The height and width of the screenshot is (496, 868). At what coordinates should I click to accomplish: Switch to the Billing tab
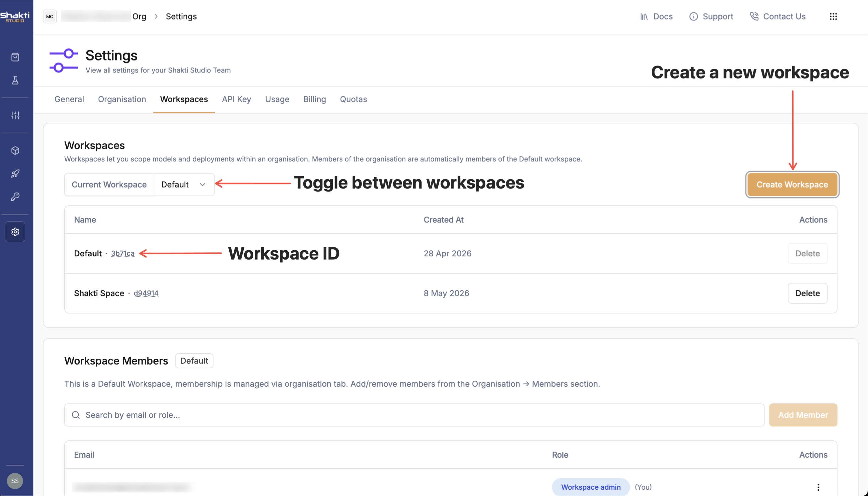(315, 99)
